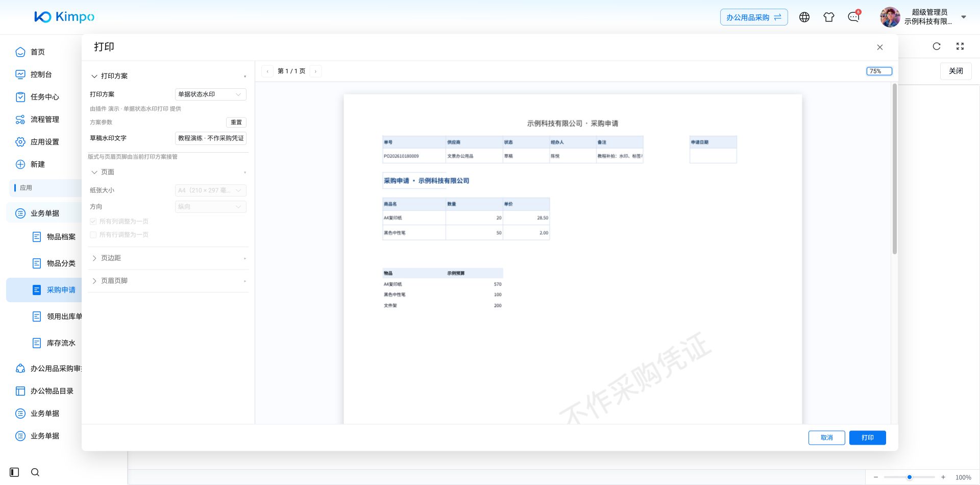This screenshot has height=485, width=980.
Task: Open the account dropdown arrow
Action: [964, 17]
